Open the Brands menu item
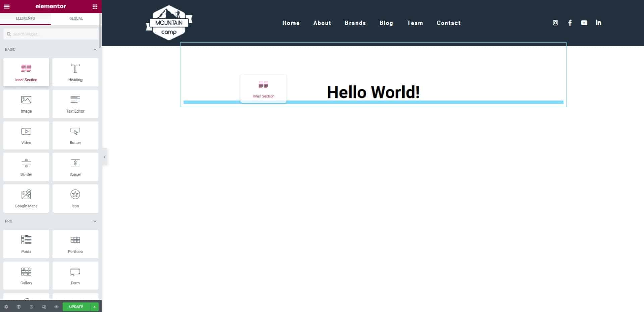The width and height of the screenshot is (644, 312). [355, 23]
